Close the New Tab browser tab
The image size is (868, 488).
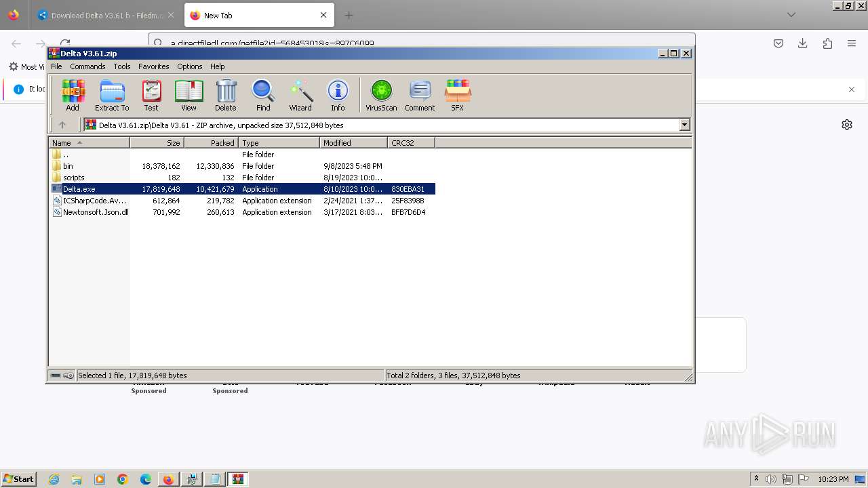323,15
